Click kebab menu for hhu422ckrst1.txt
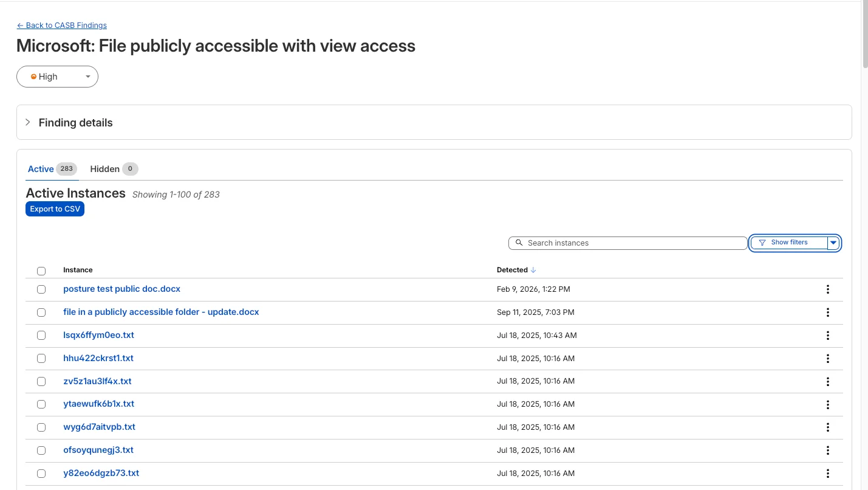This screenshot has width=868, height=490. pyautogui.click(x=827, y=359)
